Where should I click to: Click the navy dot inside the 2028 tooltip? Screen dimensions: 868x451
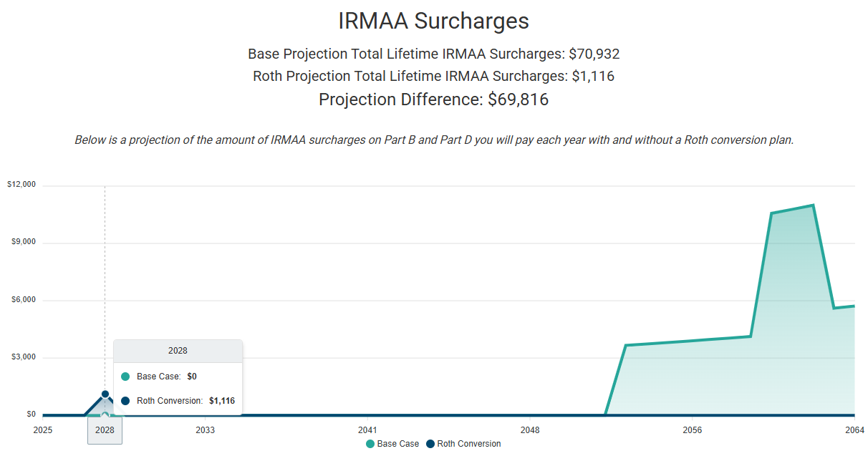coord(124,401)
